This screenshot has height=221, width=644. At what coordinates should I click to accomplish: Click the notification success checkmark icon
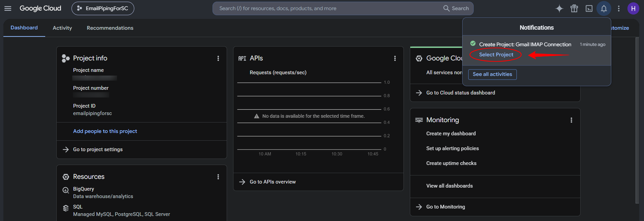(x=473, y=44)
